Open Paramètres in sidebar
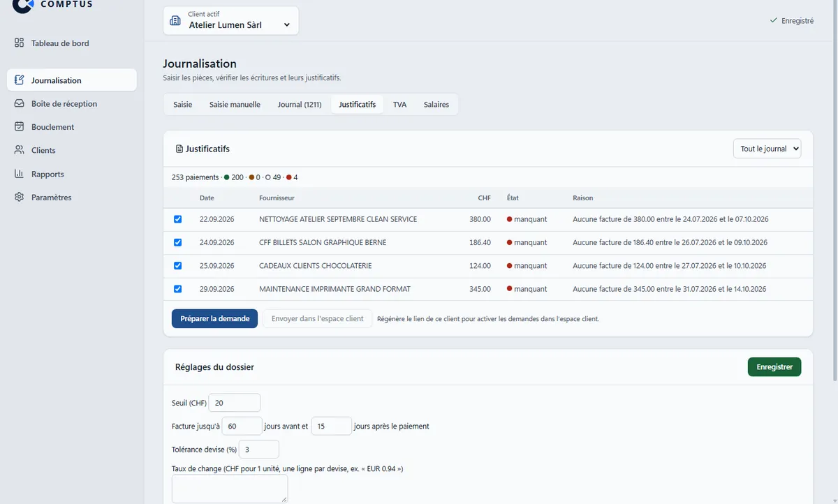Viewport: 838px width, 504px height. (72, 198)
